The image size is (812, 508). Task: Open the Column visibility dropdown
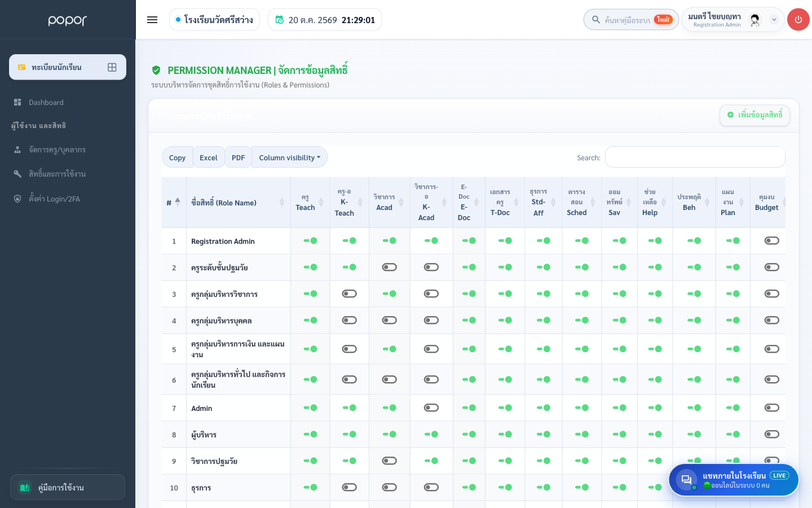[x=289, y=157]
